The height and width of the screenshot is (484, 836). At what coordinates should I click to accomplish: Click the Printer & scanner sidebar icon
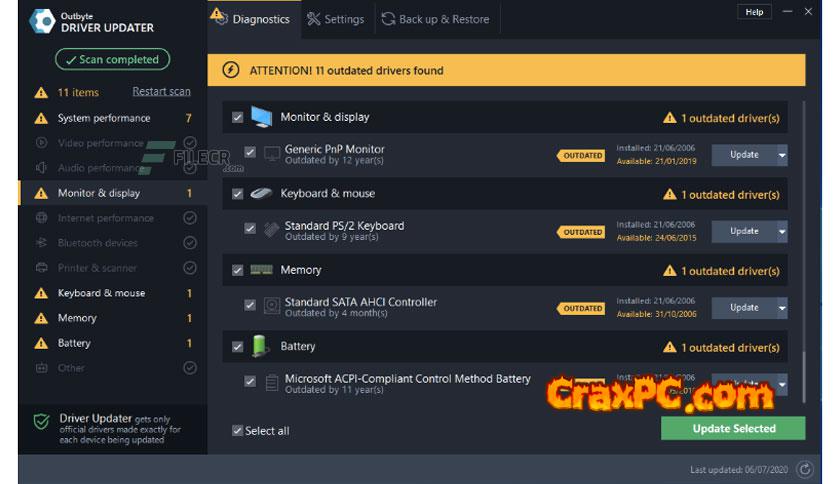tap(42, 268)
